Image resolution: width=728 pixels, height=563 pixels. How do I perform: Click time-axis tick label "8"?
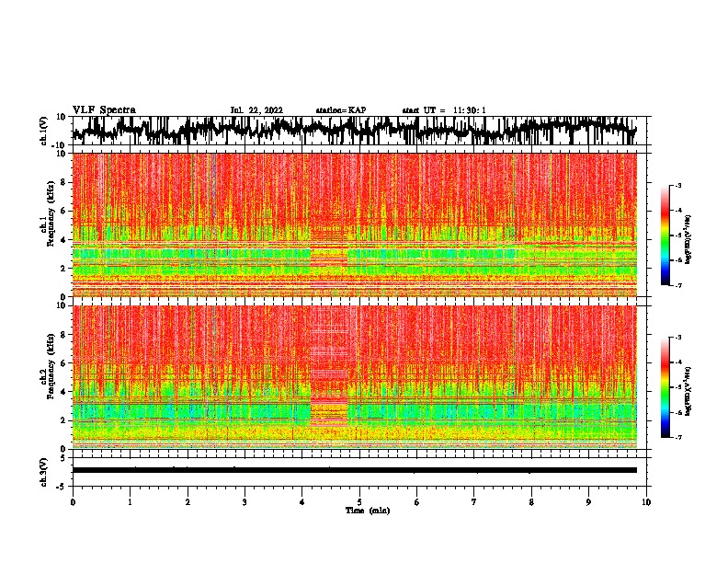[x=531, y=502]
